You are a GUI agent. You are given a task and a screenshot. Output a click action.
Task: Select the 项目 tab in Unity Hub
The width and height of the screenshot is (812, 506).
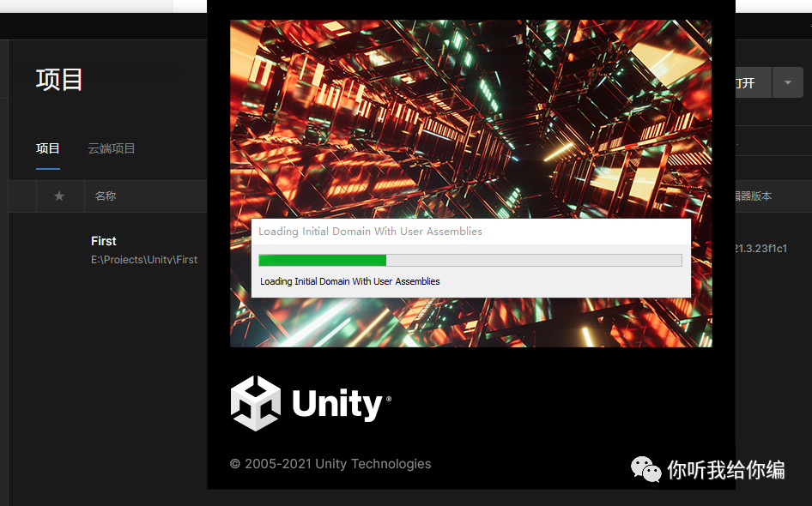click(x=48, y=149)
